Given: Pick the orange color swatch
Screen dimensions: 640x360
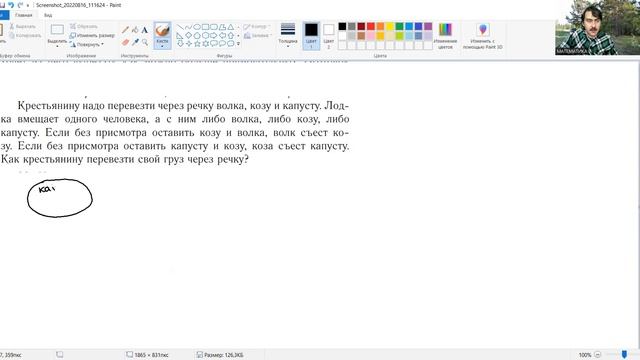Looking at the screenshot, I should pyautogui.click(x=380, y=27).
